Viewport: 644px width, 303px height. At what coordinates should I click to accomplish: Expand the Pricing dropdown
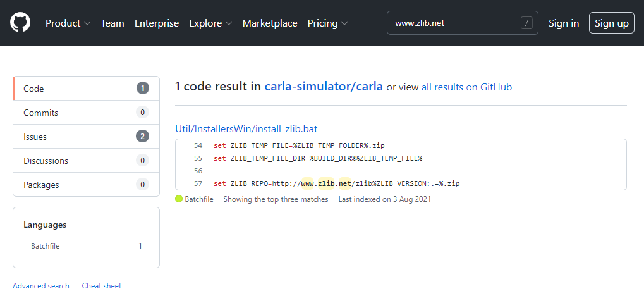[328, 23]
